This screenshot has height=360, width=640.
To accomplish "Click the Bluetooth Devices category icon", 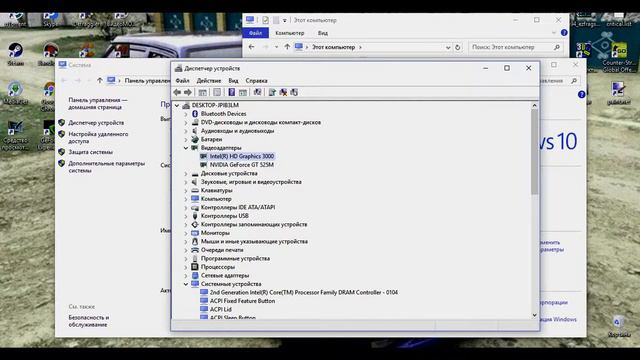I will coord(195,114).
